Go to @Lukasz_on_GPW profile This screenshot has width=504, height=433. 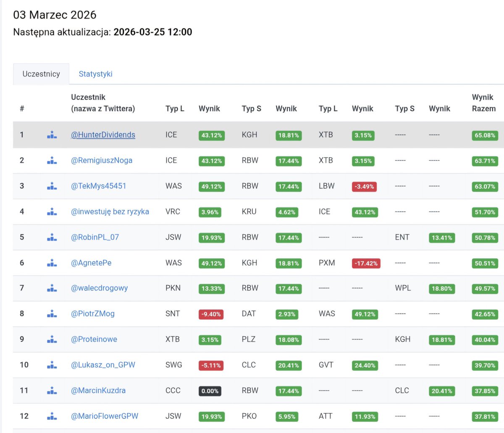[103, 365]
